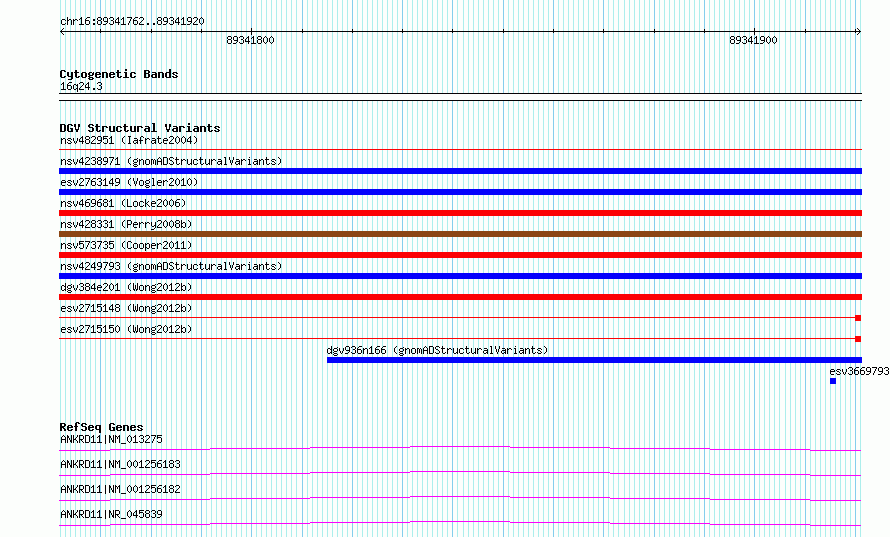Select the DGV Structural Variants track title

[x=140, y=128]
